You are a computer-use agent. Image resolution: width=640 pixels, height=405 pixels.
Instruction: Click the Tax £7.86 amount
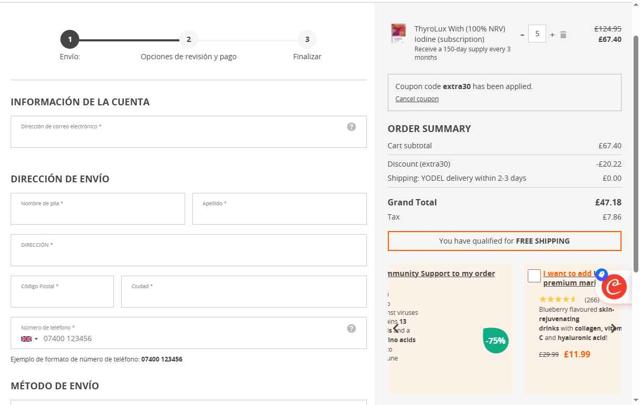(612, 217)
